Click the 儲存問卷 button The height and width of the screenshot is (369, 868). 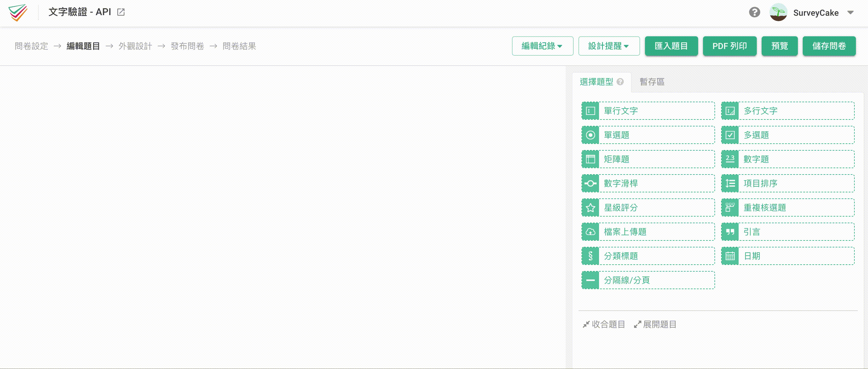click(x=829, y=46)
